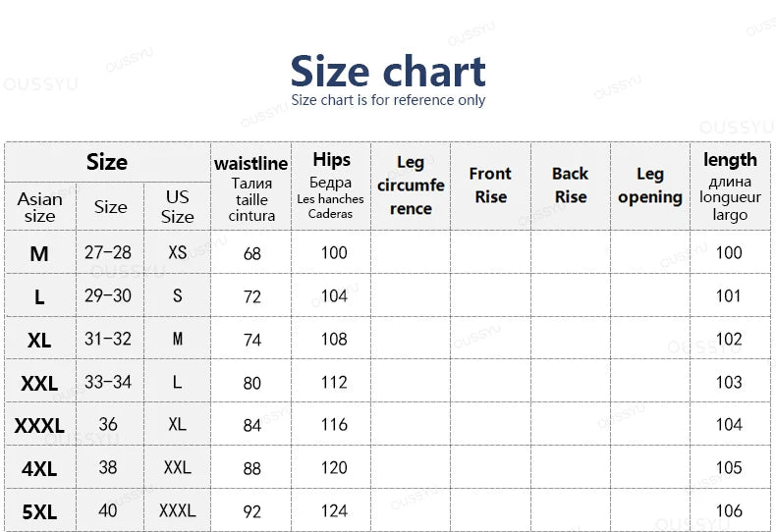Click the 'Front Rise' column header

pyautogui.click(x=490, y=186)
